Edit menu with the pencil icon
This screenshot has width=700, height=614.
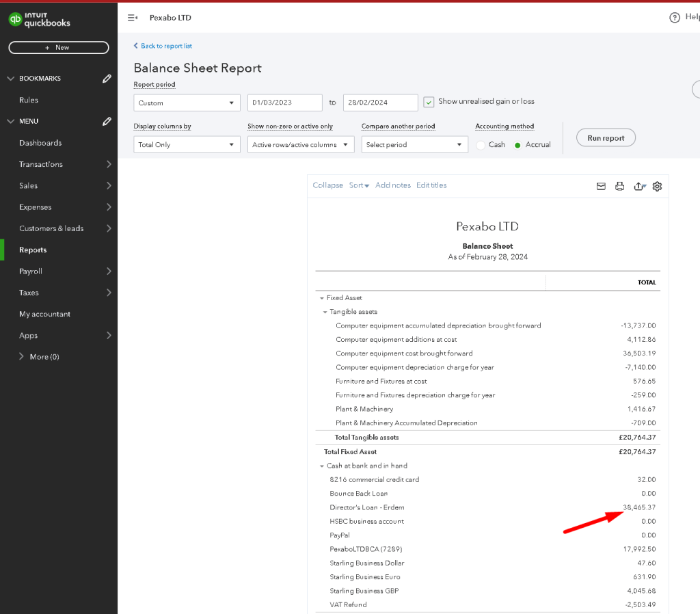click(x=107, y=122)
